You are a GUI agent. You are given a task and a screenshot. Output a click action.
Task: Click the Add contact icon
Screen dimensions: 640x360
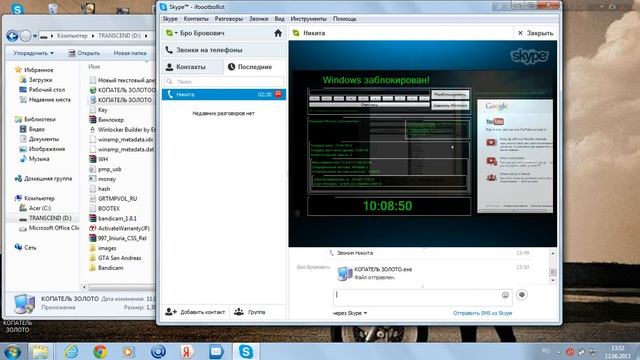[x=171, y=312]
